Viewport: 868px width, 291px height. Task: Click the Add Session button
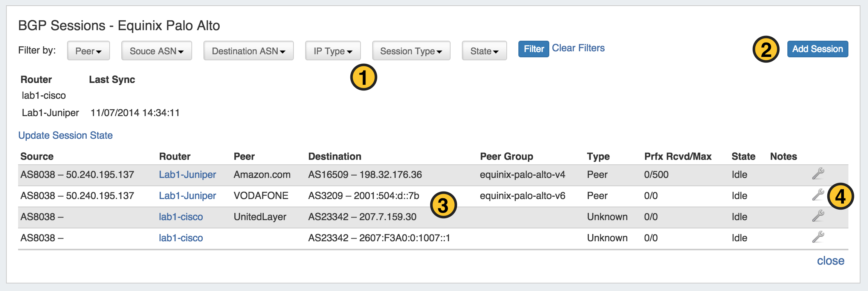click(x=818, y=49)
